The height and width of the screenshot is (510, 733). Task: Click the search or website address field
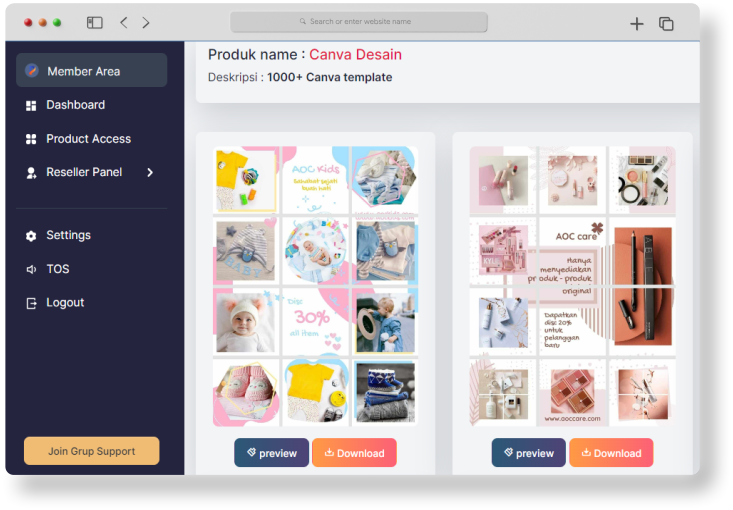(x=359, y=21)
